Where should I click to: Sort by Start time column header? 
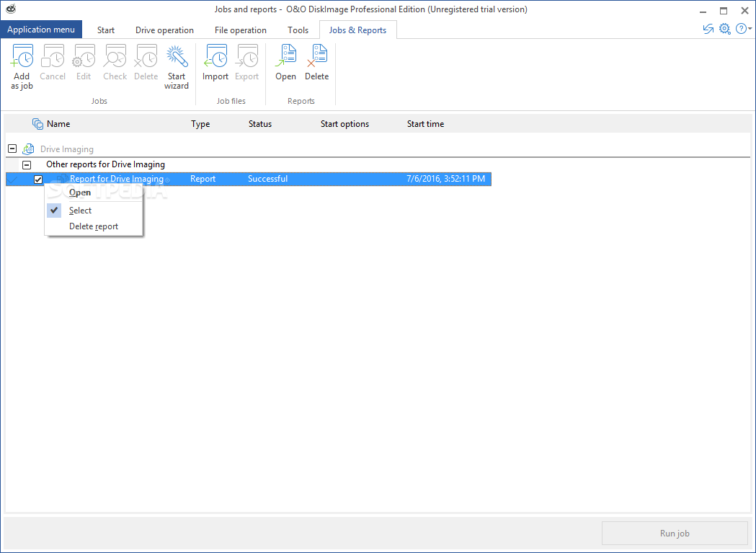tap(425, 124)
